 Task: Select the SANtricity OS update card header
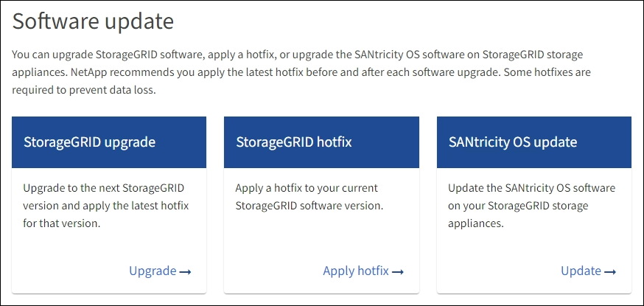coord(533,142)
